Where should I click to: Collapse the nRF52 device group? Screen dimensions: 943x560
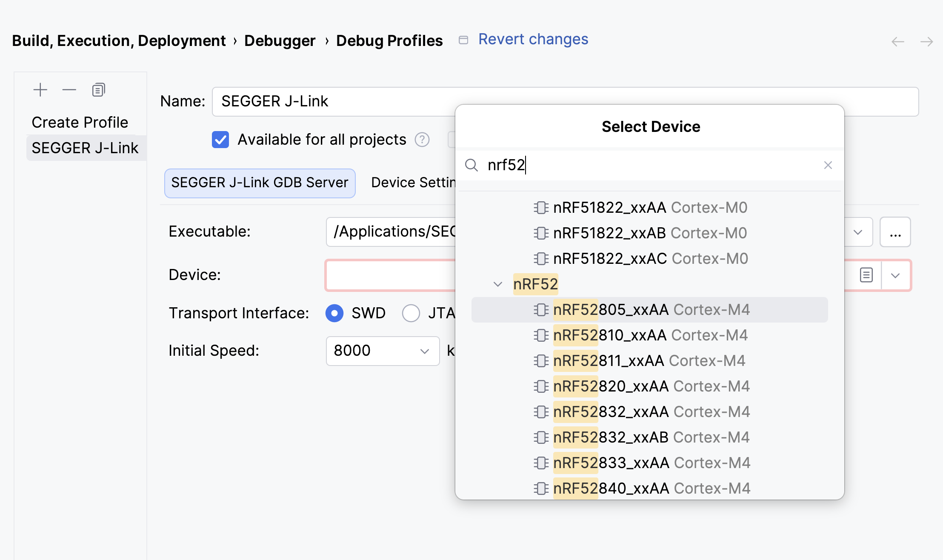[x=498, y=284]
